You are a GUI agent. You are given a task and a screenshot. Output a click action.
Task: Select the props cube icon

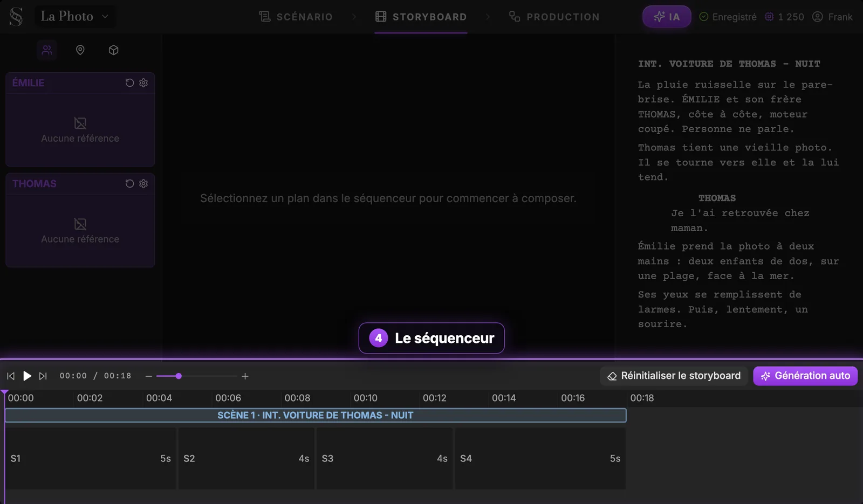[113, 50]
